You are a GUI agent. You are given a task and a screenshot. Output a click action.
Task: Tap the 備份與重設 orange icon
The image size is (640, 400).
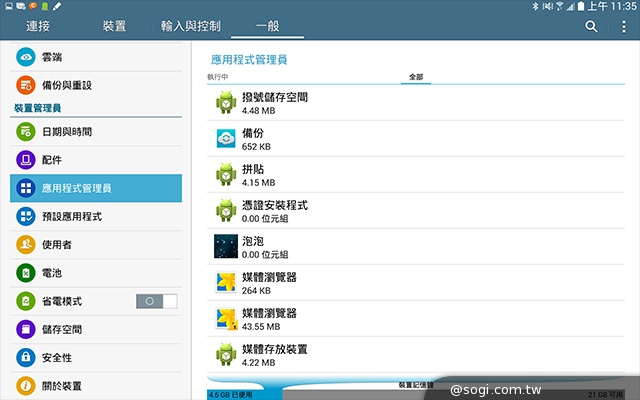pyautogui.click(x=26, y=85)
